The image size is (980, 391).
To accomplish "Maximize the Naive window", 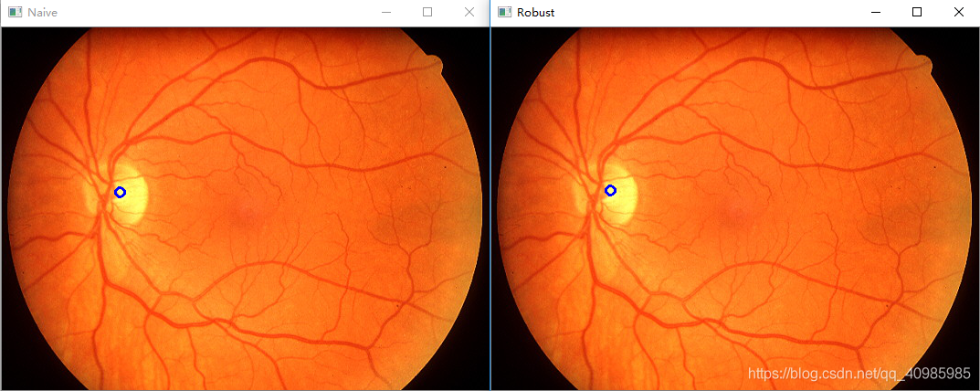I will coord(427,12).
